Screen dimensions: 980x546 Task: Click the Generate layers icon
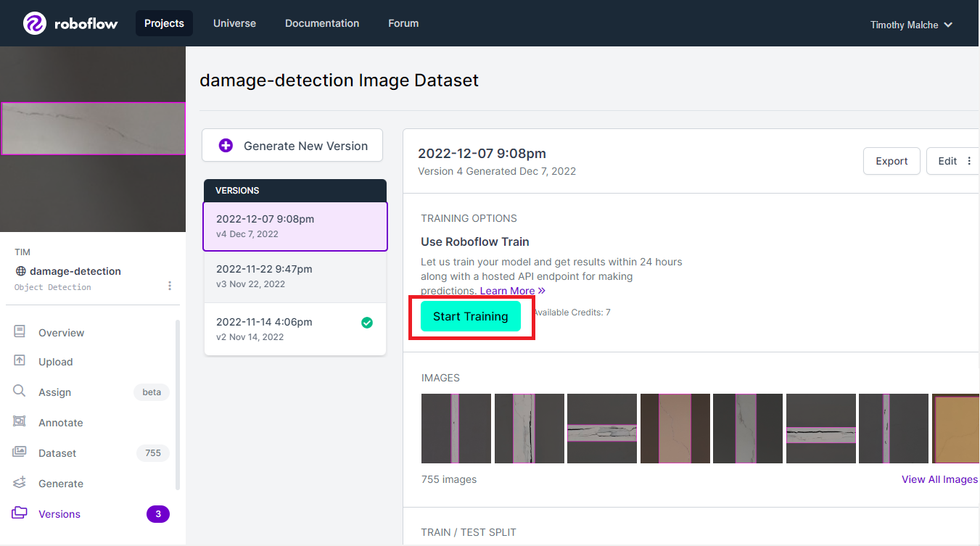20,482
